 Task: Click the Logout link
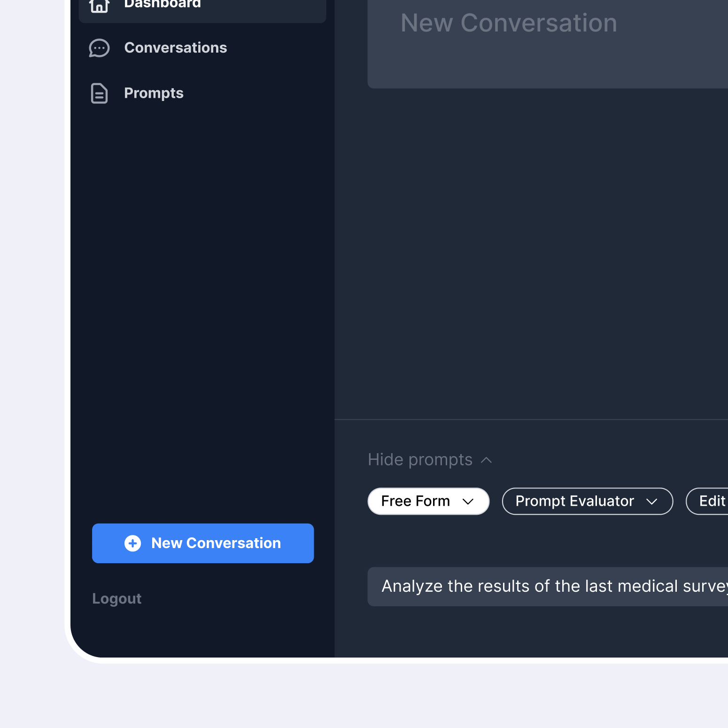pyautogui.click(x=116, y=599)
